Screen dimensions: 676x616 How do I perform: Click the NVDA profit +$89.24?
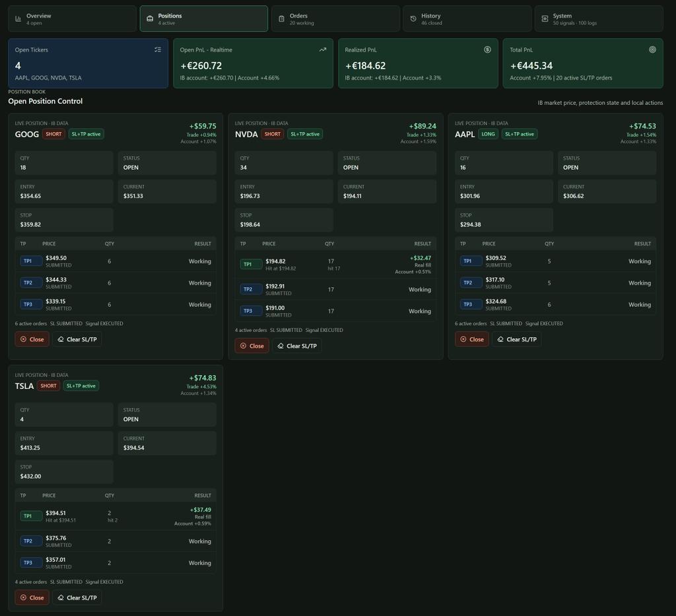click(x=422, y=126)
